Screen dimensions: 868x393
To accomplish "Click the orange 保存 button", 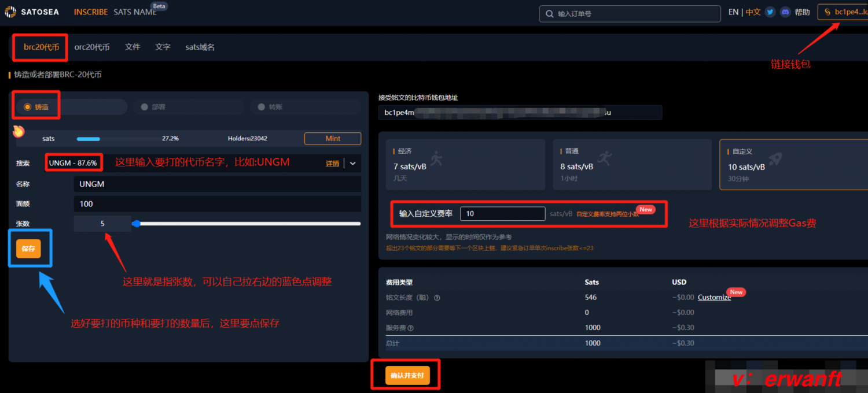I will click(28, 249).
